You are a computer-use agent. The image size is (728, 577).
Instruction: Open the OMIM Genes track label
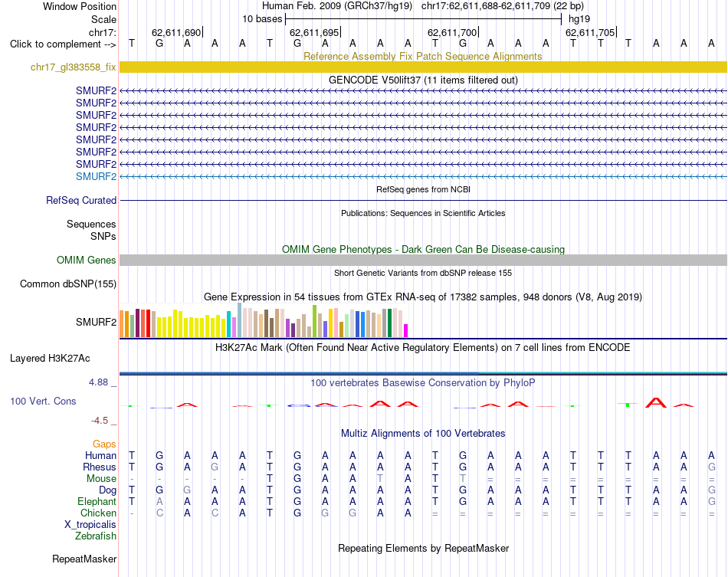[87, 260]
